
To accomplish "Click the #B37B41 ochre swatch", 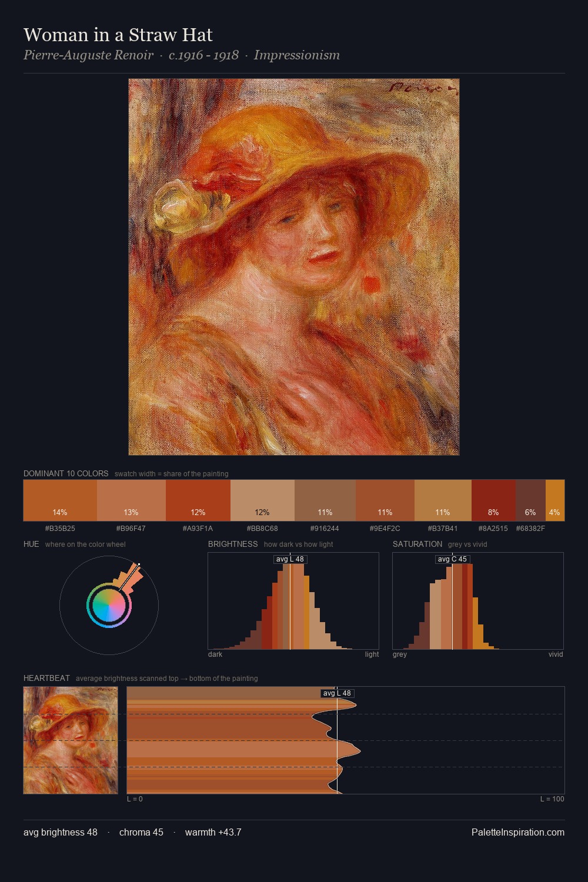I will [x=443, y=500].
